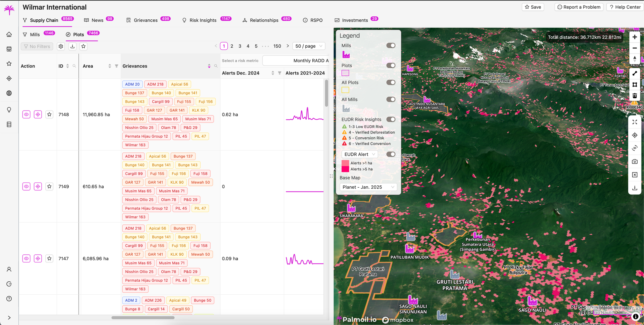
Task: Sort by ID column arrows
Action: (x=68, y=66)
